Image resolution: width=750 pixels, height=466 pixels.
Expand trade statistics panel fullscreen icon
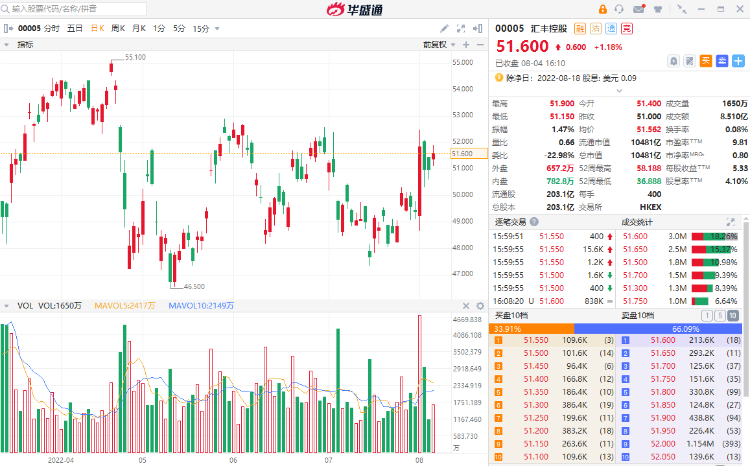(730, 222)
